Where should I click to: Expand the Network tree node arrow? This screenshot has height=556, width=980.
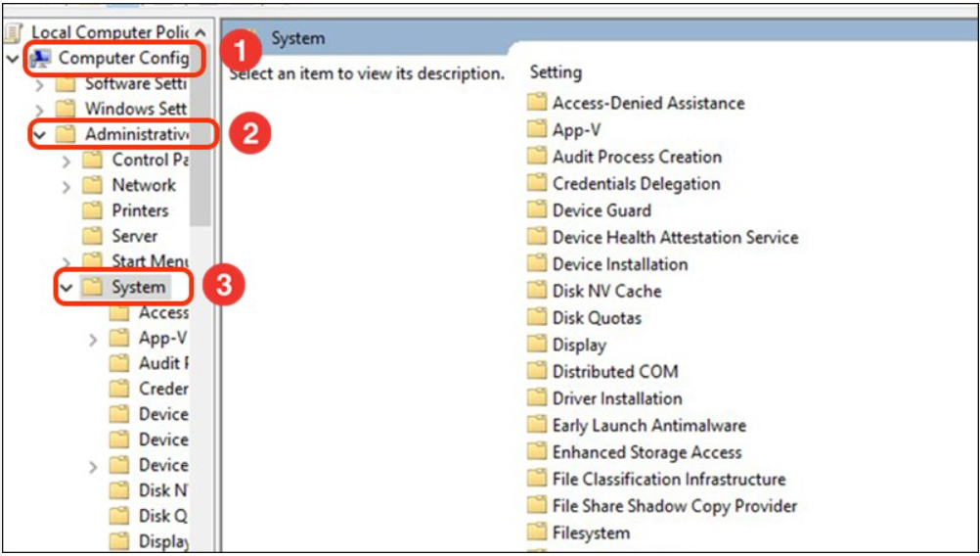(x=67, y=186)
